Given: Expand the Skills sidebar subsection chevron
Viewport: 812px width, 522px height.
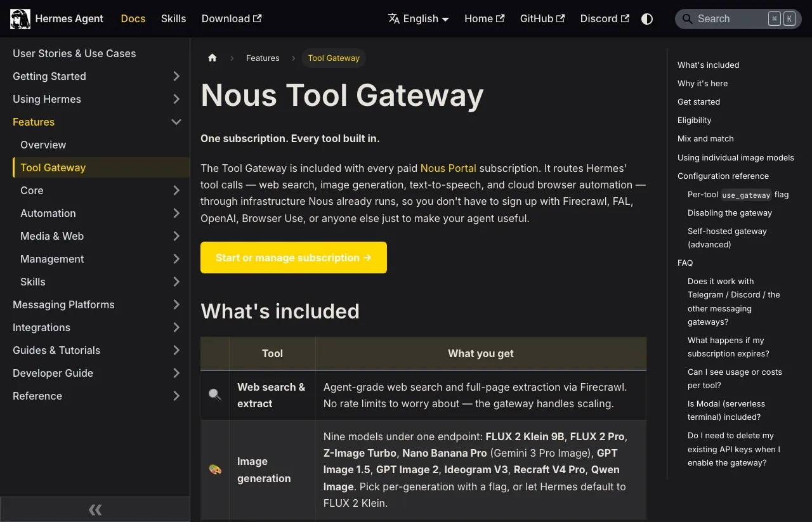Looking at the screenshot, I should [176, 282].
